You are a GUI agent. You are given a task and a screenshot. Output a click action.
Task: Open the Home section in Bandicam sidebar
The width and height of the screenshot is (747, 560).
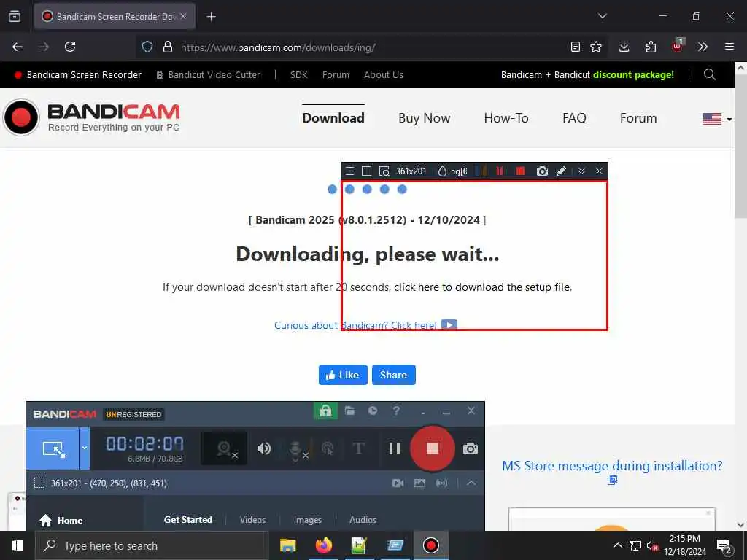[61, 520]
